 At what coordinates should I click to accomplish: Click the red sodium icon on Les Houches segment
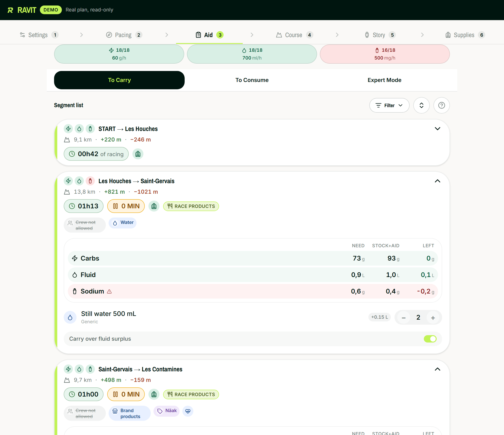[90, 181]
